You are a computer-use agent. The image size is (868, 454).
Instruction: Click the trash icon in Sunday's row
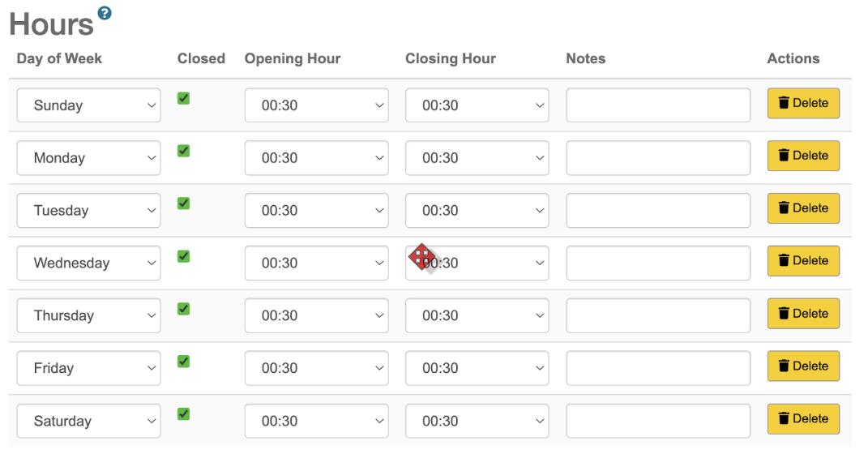click(x=783, y=103)
